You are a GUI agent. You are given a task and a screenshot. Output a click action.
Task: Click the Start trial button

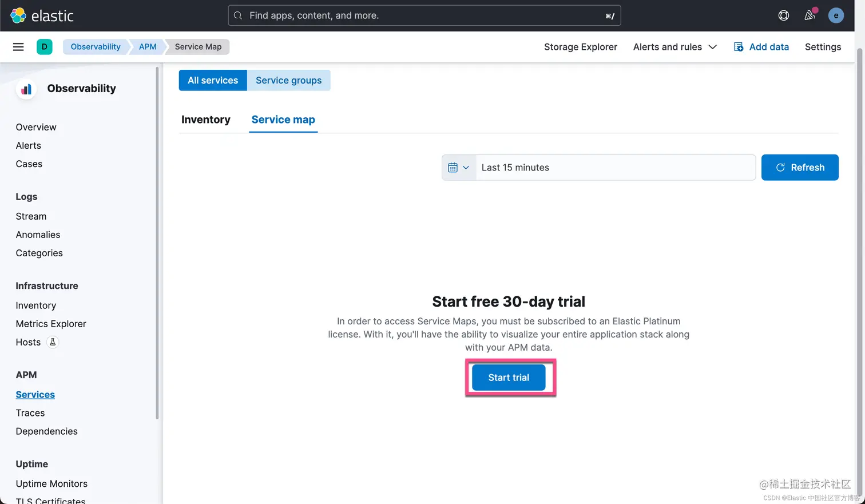click(x=509, y=378)
